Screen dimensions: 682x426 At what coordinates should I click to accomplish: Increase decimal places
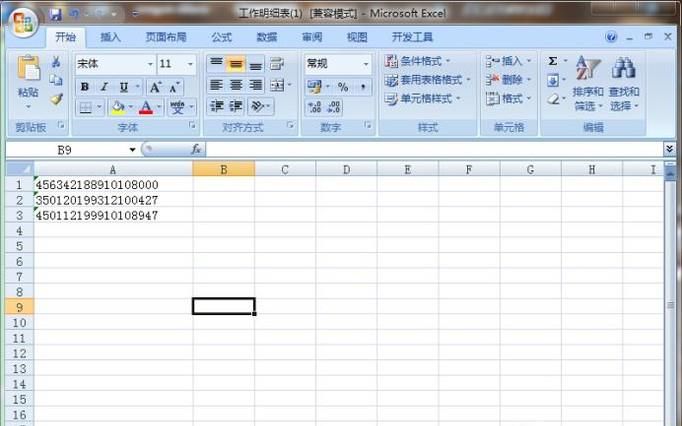[x=314, y=107]
